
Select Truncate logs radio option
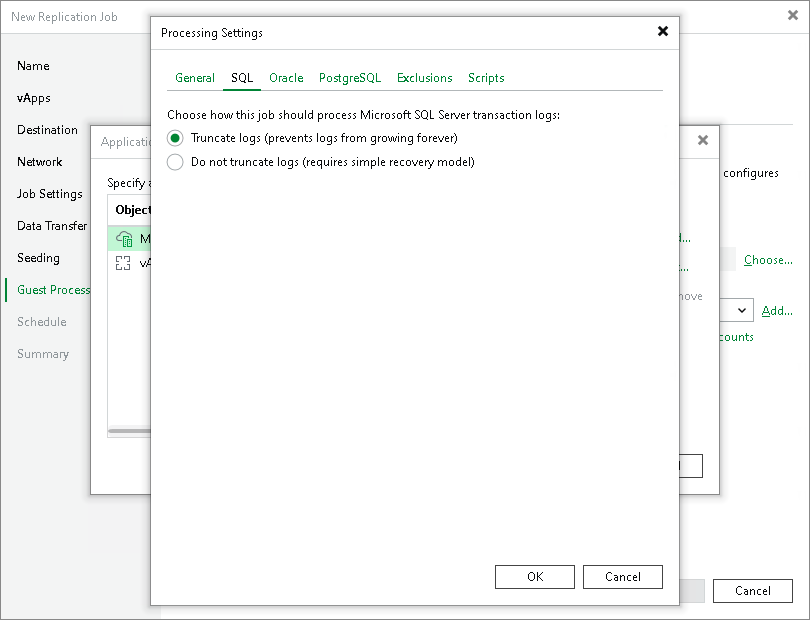175,138
